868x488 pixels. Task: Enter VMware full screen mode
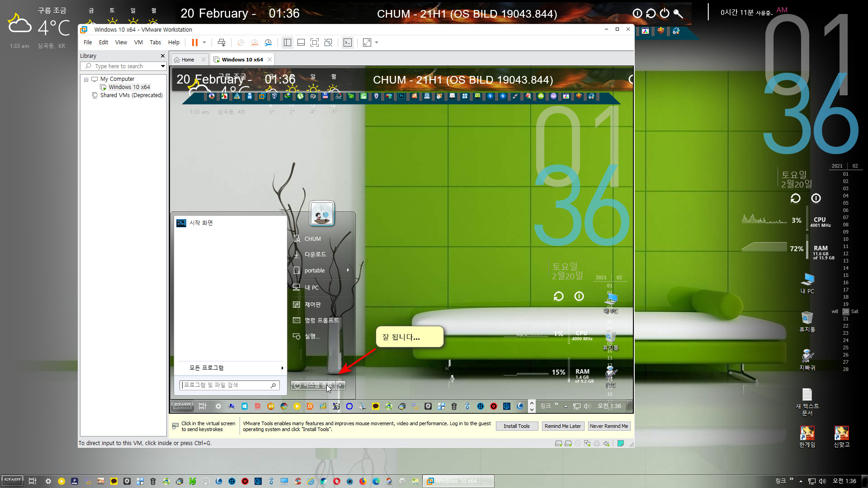(315, 42)
